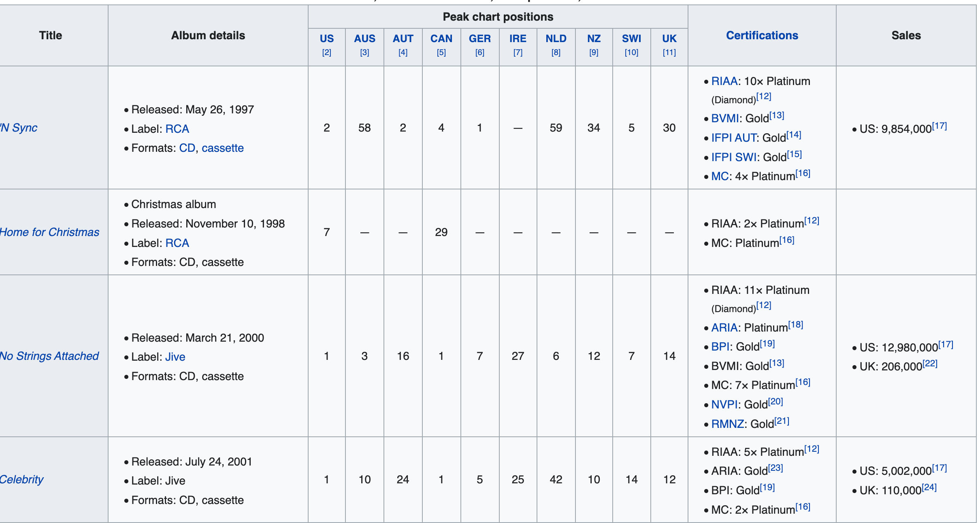Open citation [17] beside US: 9,854,000
This screenshot has height=523, width=980.
point(940,126)
